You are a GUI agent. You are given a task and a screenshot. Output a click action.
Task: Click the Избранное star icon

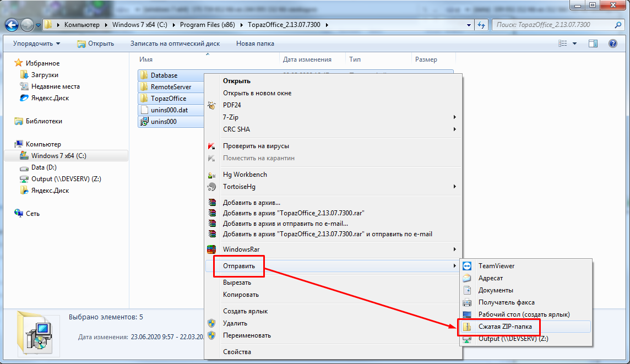click(19, 63)
